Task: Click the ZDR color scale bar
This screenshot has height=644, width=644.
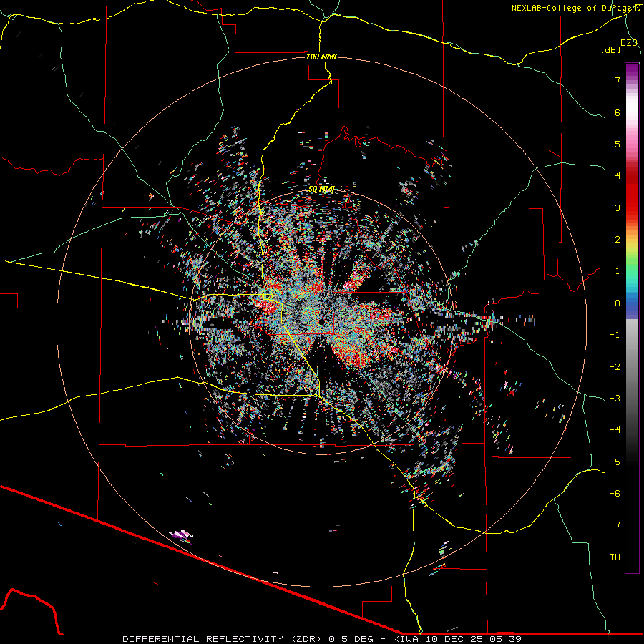Action: pos(632,318)
